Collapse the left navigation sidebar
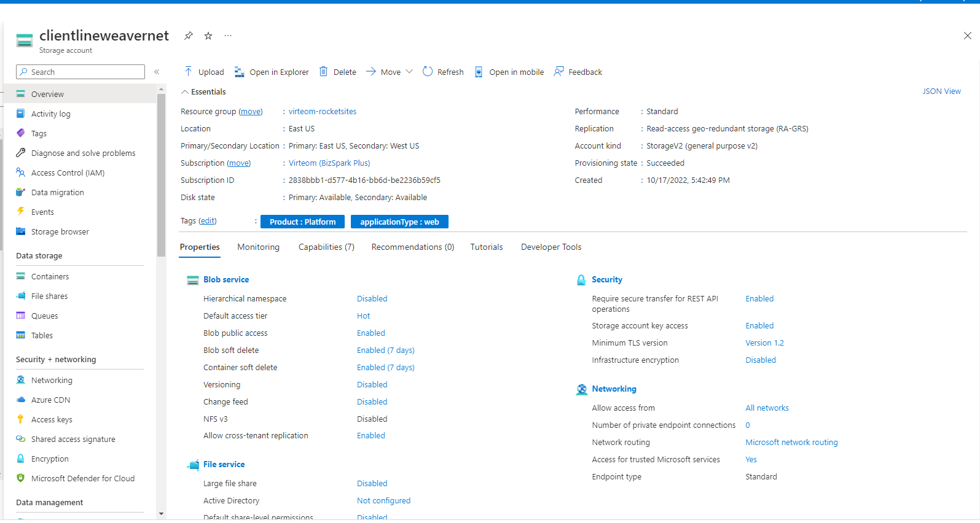 [x=157, y=72]
